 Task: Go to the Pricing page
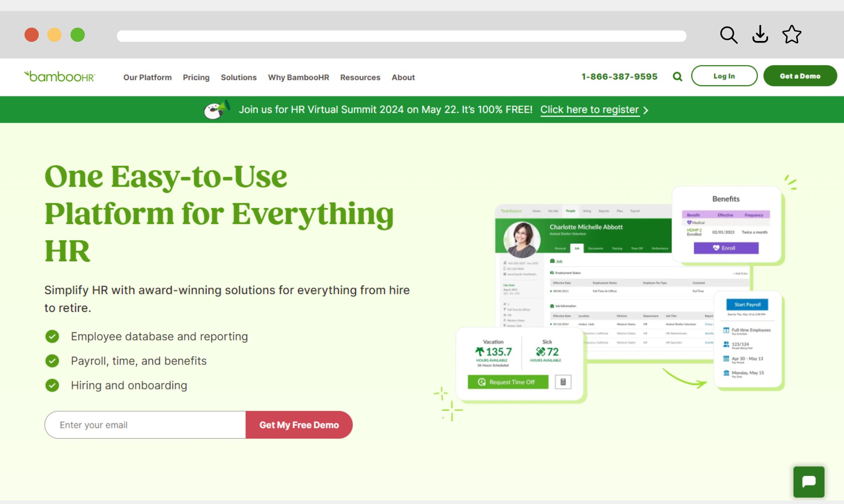pyautogui.click(x=196, y=77)
